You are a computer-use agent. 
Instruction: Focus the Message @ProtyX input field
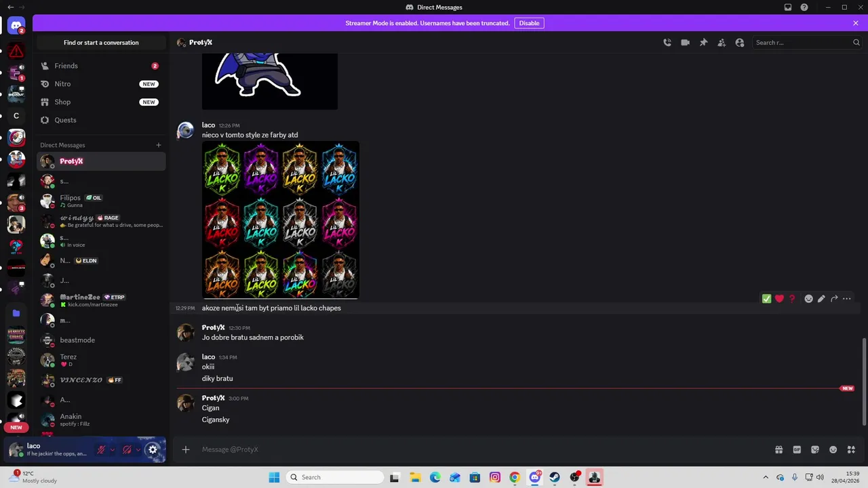coord(481,449)
